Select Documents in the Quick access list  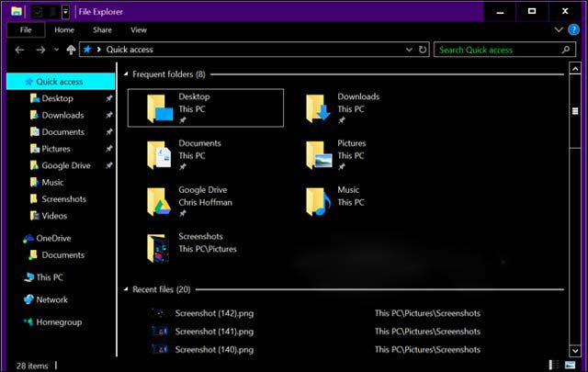[x=63, y=132]
